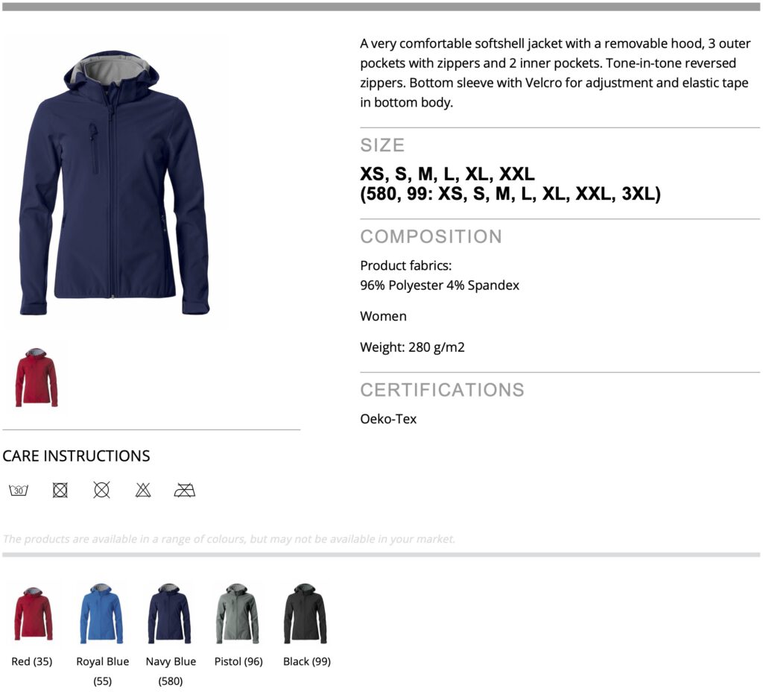Select the Black (99) jacket image
Image resolution: width=763 pixels, height=700 pixels.
click(x=305, y=614)
